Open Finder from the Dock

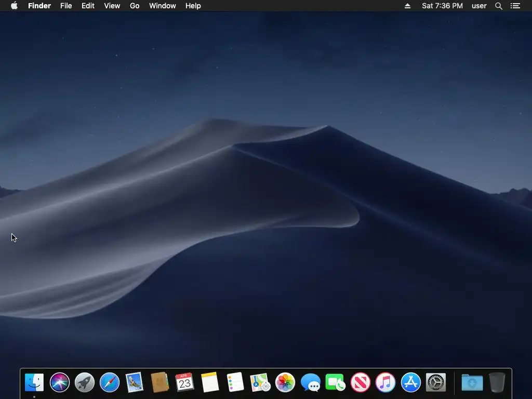[x=34, y=382]
